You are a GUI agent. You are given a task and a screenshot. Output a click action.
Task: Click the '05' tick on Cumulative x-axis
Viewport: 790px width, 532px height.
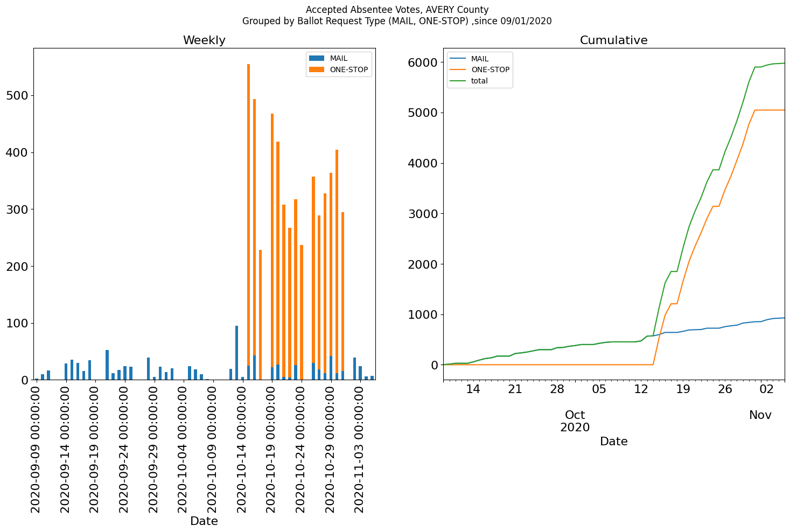[599, 389]
